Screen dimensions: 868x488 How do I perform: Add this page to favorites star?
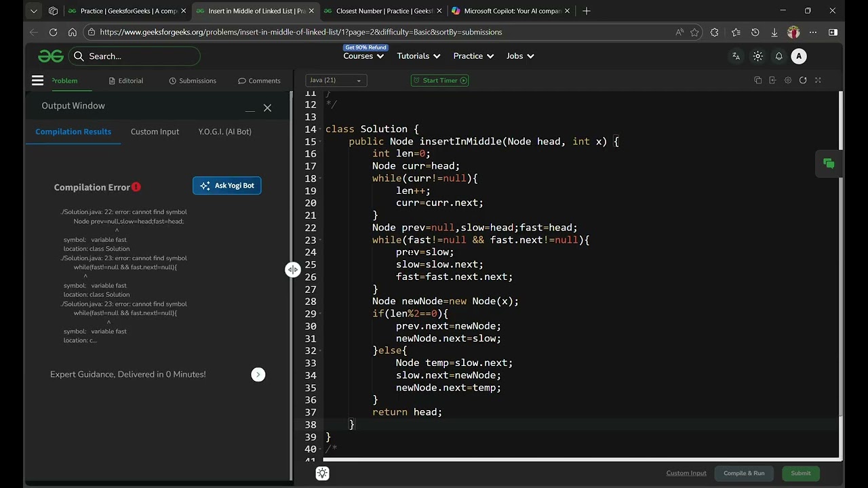(x=694, y=32)
